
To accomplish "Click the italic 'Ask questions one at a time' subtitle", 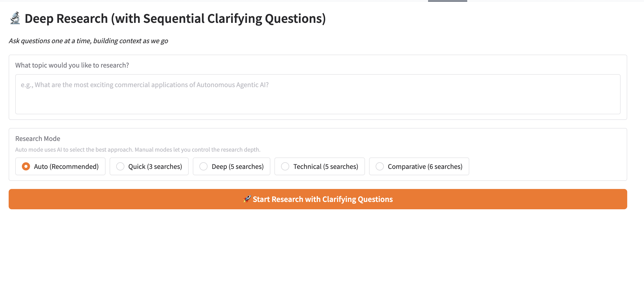I will point(88,41).
